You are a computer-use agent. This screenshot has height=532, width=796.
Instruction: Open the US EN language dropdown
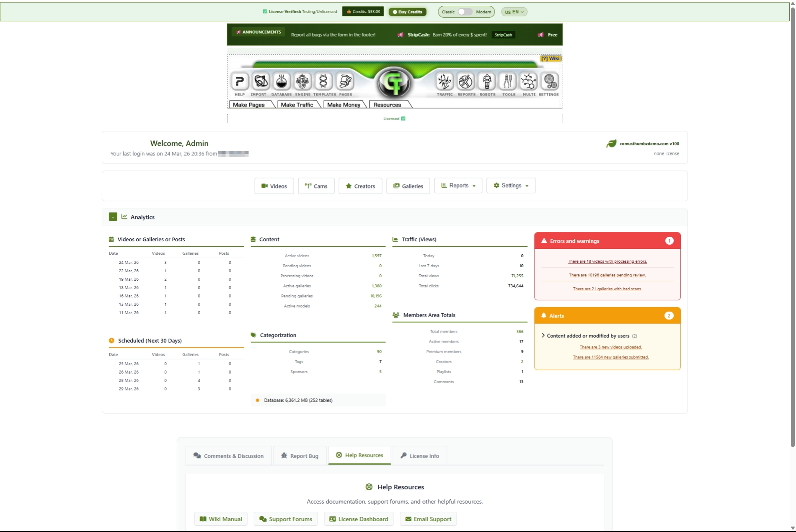(x=514, y=12)
